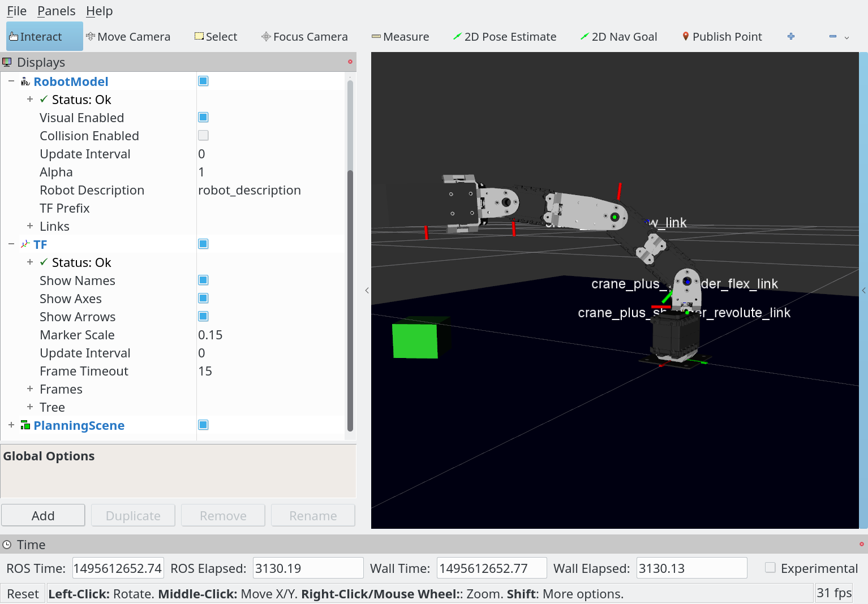Click the crane_plus shoulder_revolute_link label
868x604 pixels.
click(x=684, y=313)
